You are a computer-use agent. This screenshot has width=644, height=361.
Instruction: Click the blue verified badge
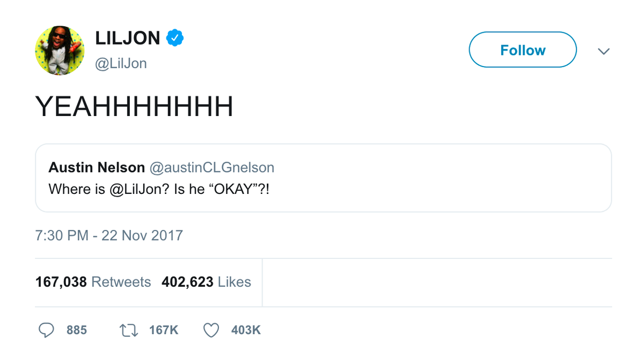point(175,38)
